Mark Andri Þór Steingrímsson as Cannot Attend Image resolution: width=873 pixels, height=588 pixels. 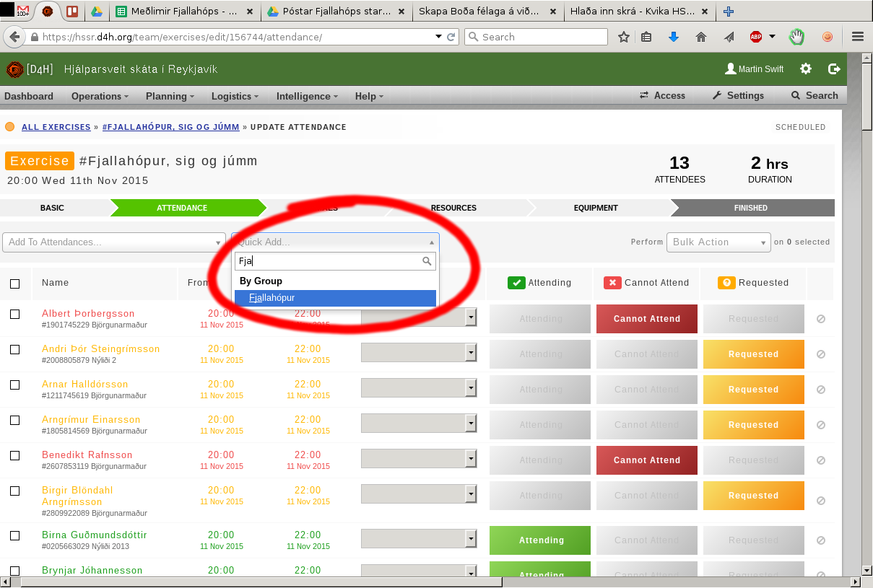[x=647, y=354]
